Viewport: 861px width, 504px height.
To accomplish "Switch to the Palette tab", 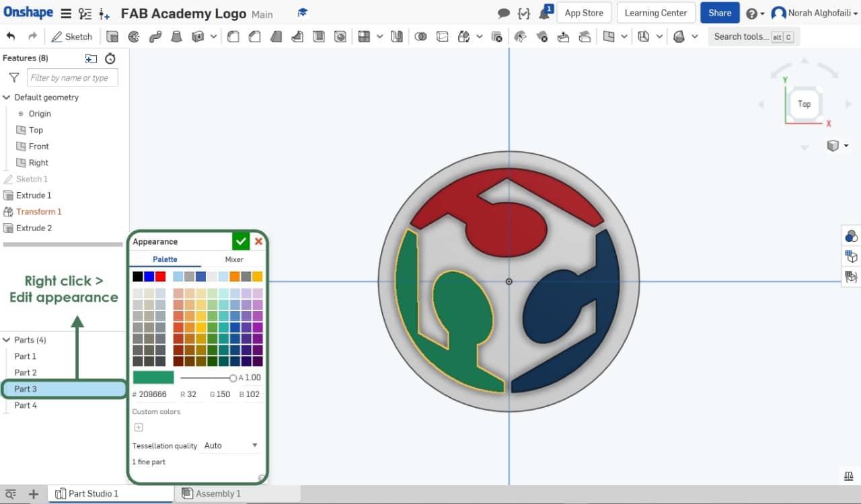I will pyautogui.click(x=165, y=259).
